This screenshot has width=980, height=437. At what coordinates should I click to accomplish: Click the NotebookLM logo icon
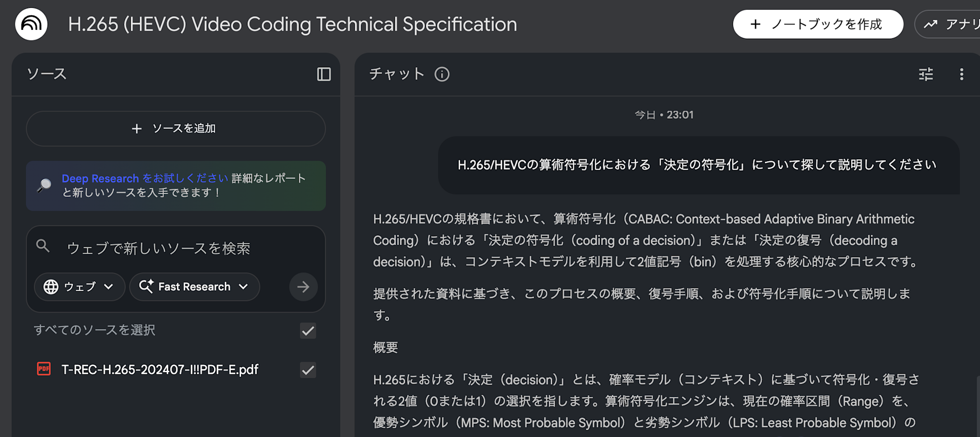click(31, 24)
